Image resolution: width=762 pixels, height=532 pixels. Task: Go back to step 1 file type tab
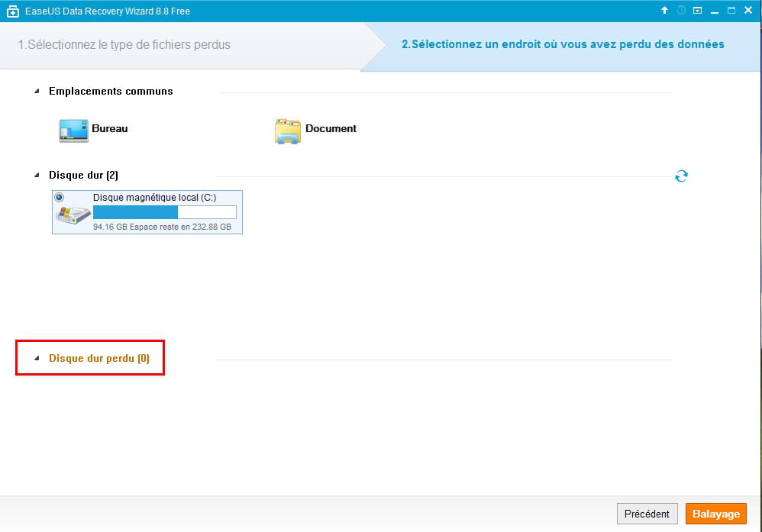pyautogui.click(x=124, y=45)
